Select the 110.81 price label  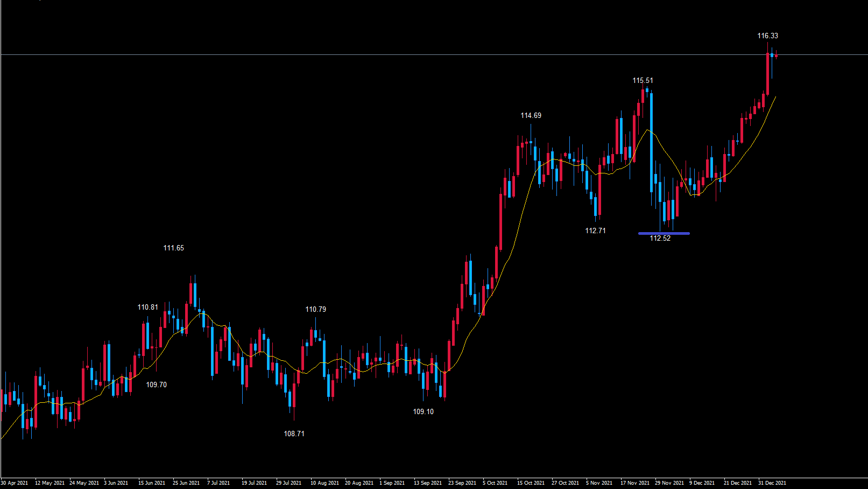(147, 308)
